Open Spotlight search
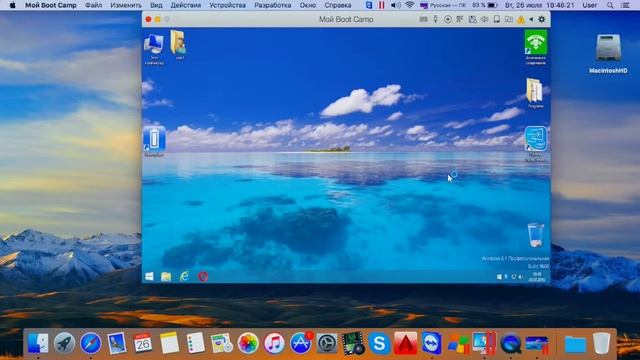Screen dimensions: 640x360 (610, 5)
